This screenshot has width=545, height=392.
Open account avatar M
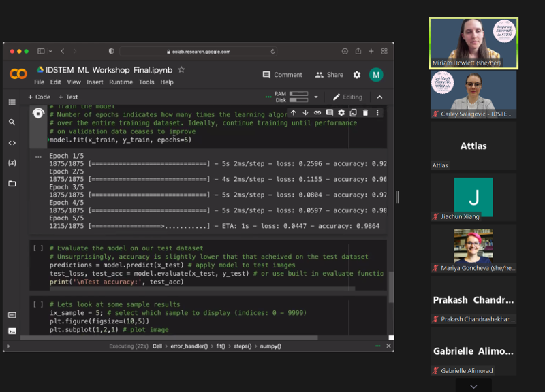[x=376, y=75]
